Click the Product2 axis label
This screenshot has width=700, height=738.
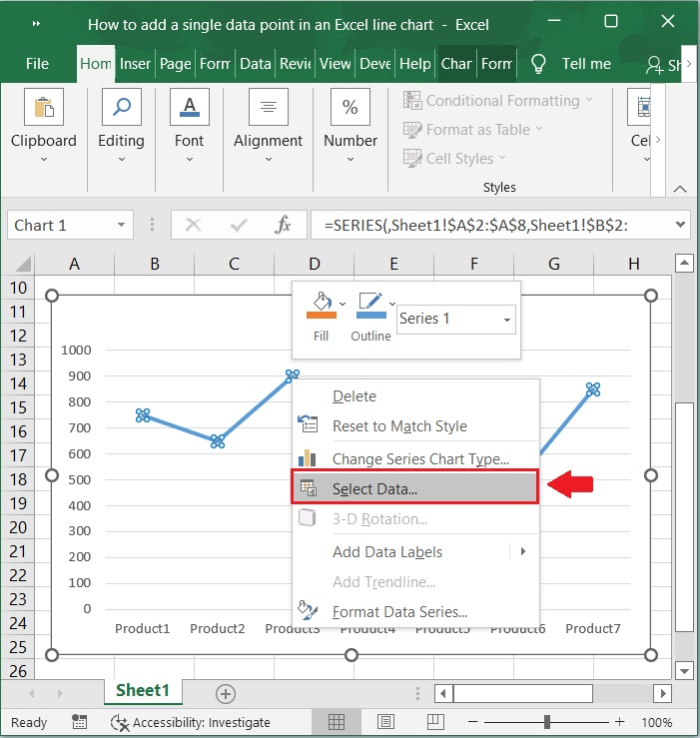[x=217, y=628]
